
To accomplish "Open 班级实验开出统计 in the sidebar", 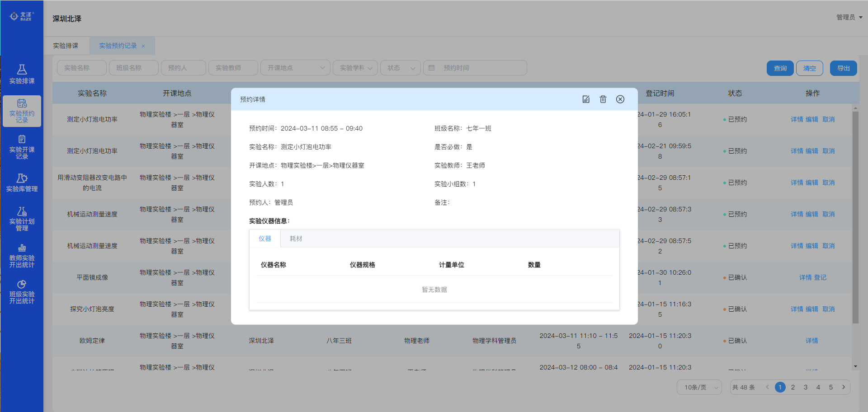I will point(22,291).
